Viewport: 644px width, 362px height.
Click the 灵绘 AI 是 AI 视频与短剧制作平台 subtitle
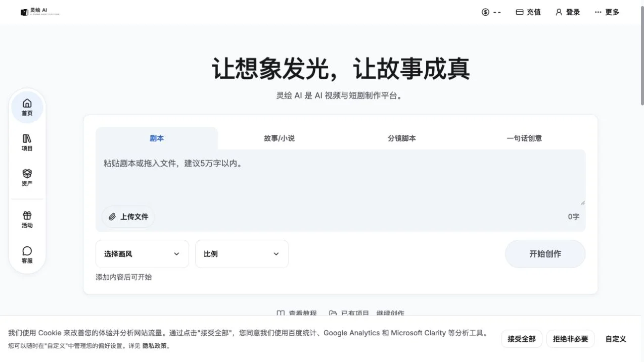[x=341, y=95]
